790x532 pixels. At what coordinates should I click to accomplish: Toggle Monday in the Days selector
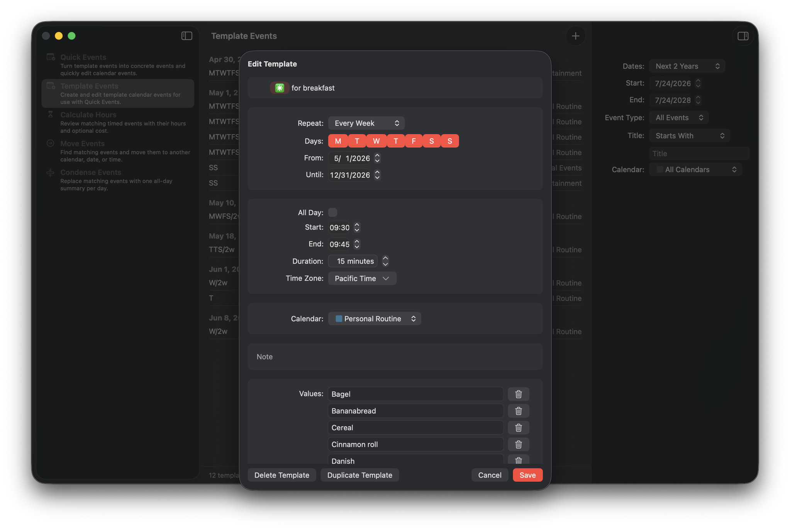(x=338, y=141)
